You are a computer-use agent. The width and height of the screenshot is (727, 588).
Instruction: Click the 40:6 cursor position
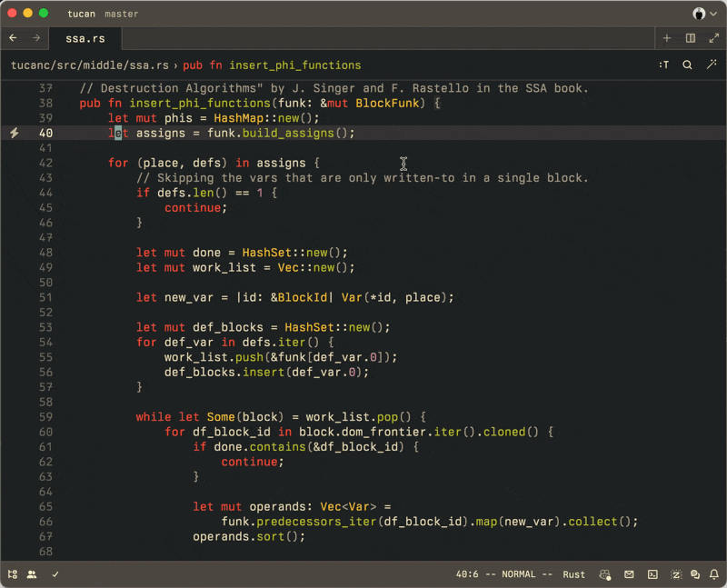tap(467, 574)
